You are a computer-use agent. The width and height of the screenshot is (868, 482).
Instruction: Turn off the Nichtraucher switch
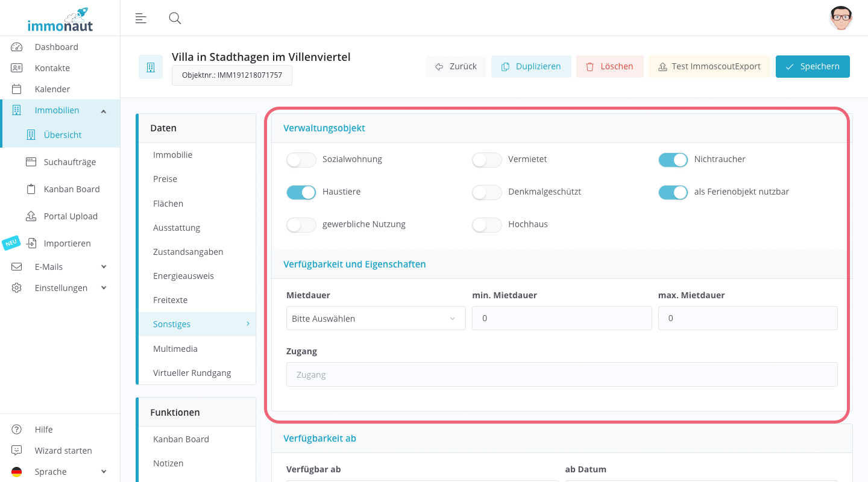(x=673, y=160)
